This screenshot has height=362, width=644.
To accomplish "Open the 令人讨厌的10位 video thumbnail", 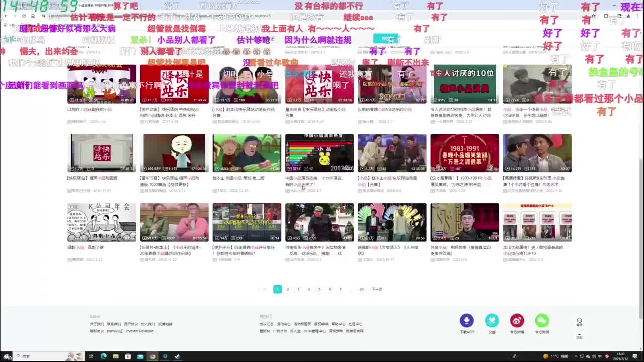I will (464, 83).
